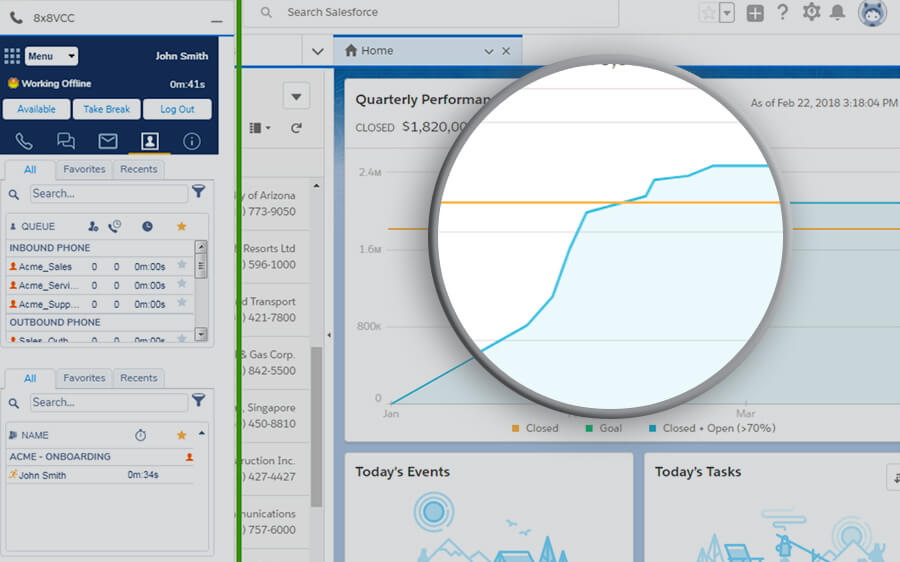Click the queue list filter funnel icon
The height and width of the screenshot is (562, 900).
click(x=199, y=191)
